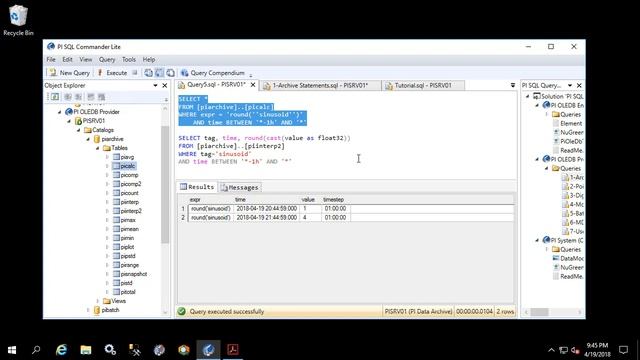Viewport: 640px width, 360px height.
Task: Open the Edit menu
Action: click(67, 60)
